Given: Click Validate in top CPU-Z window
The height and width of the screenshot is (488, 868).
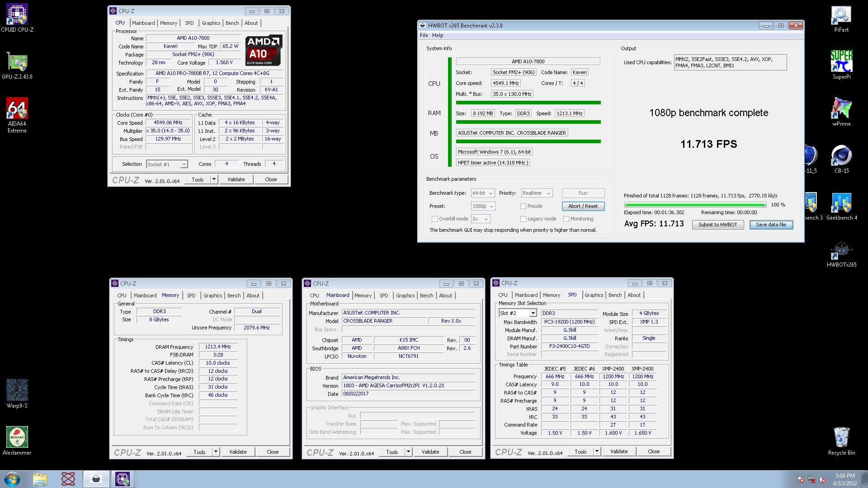Looking at the screenshot, I should pos(236,179).
